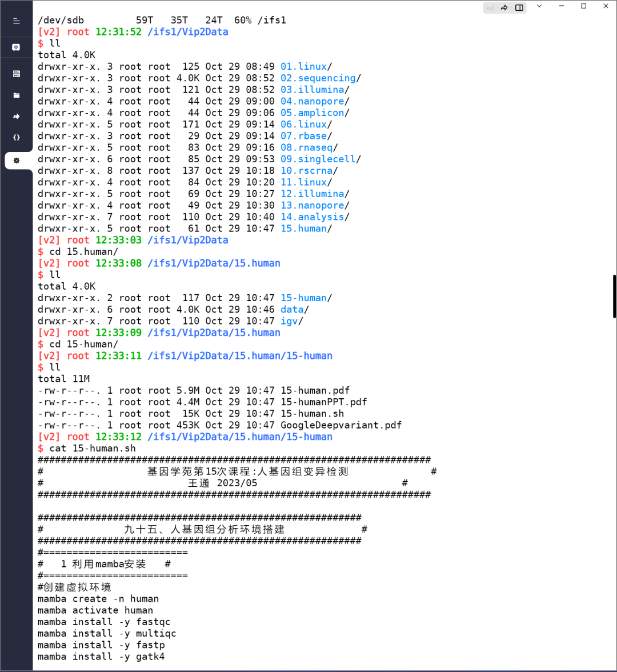617x672 pixels.
Task: Click the '#创建虚拟环境' comment line
Action: coord(74,587)
